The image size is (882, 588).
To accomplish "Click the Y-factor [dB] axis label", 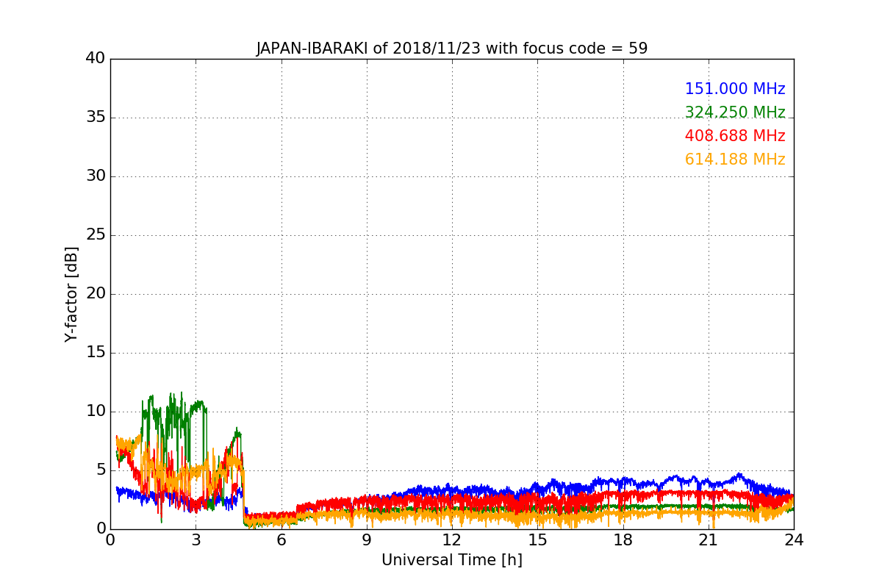I will pyautogui.click(x=71, y=294).
